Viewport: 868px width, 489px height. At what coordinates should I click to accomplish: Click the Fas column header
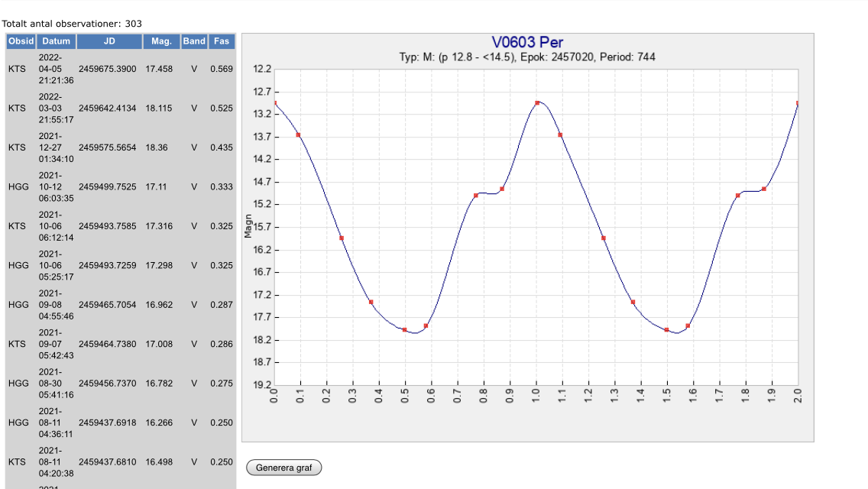(222, 41)
